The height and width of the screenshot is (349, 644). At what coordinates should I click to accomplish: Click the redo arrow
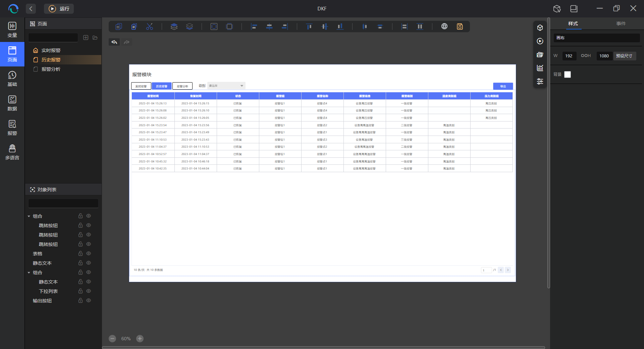coord(126,42)
